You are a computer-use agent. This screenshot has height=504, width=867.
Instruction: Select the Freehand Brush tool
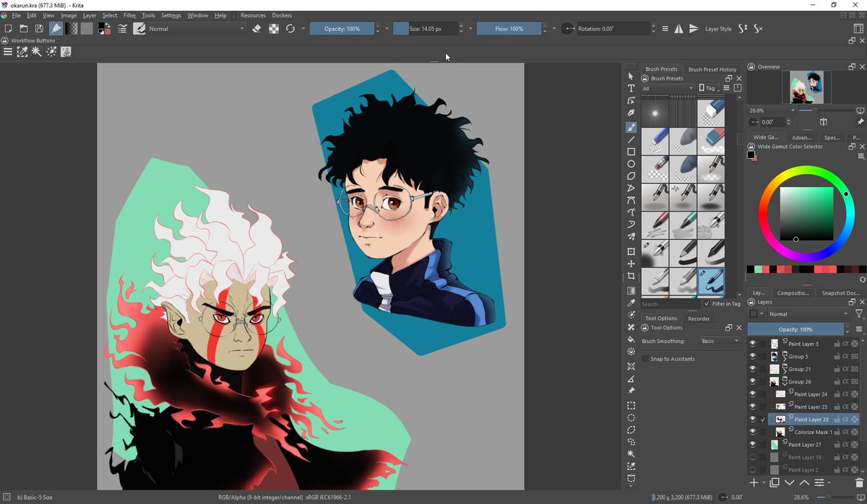click(x=630, y=127)
